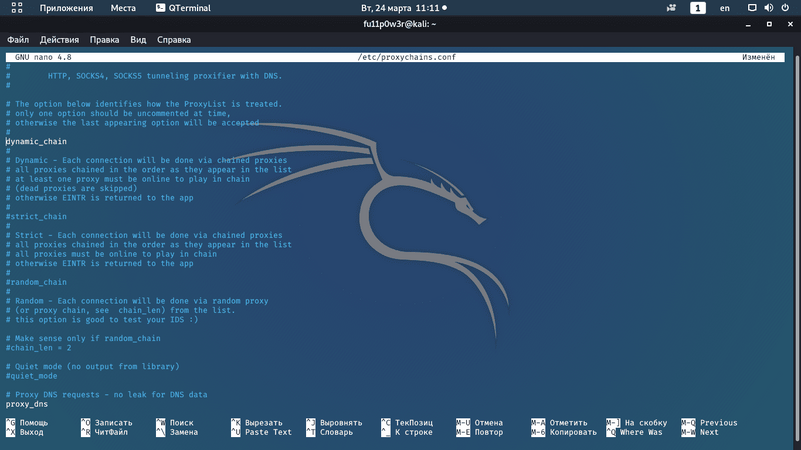Click on the dynamic_chain line in the editor
Viewport: 801px width, 450px height.
[37, 142]
